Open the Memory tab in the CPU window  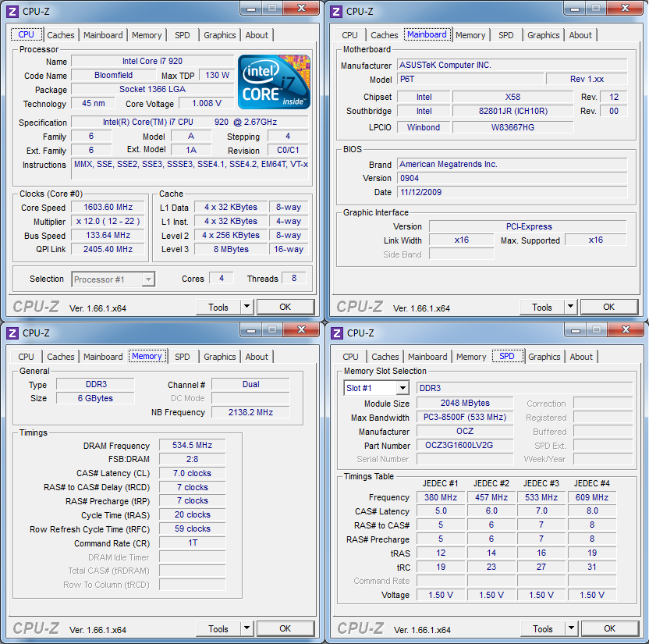click(x=147, y=35)
